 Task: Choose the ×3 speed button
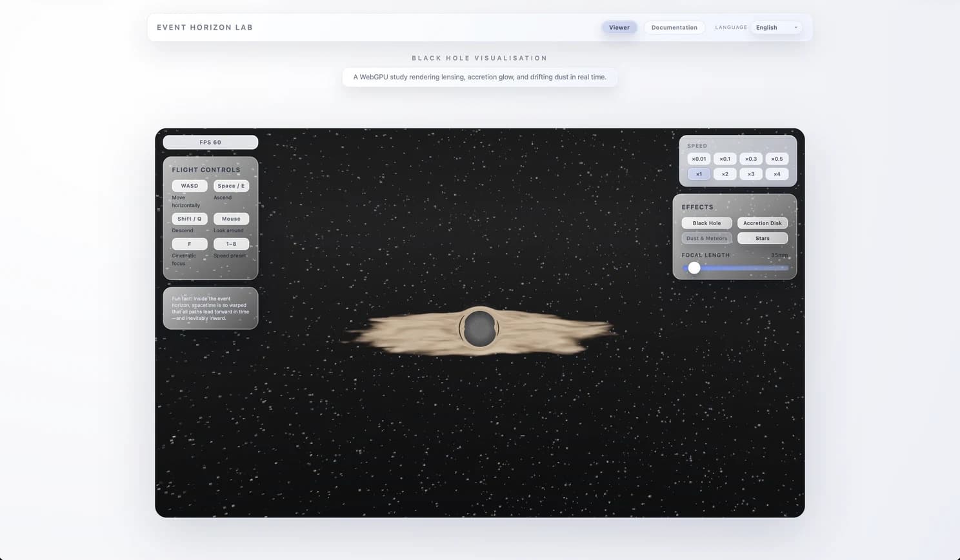pyautogui.click(x=751, y=174)
